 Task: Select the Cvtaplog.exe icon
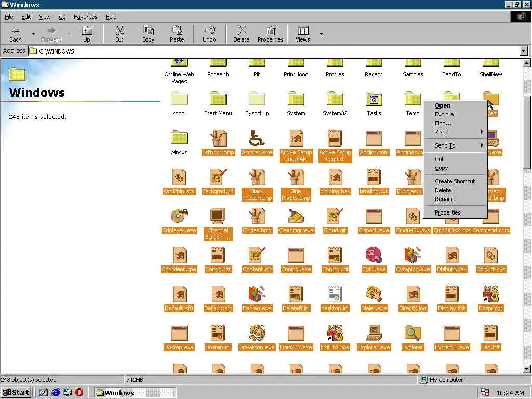pyautogui.click(x=413, y=255)
